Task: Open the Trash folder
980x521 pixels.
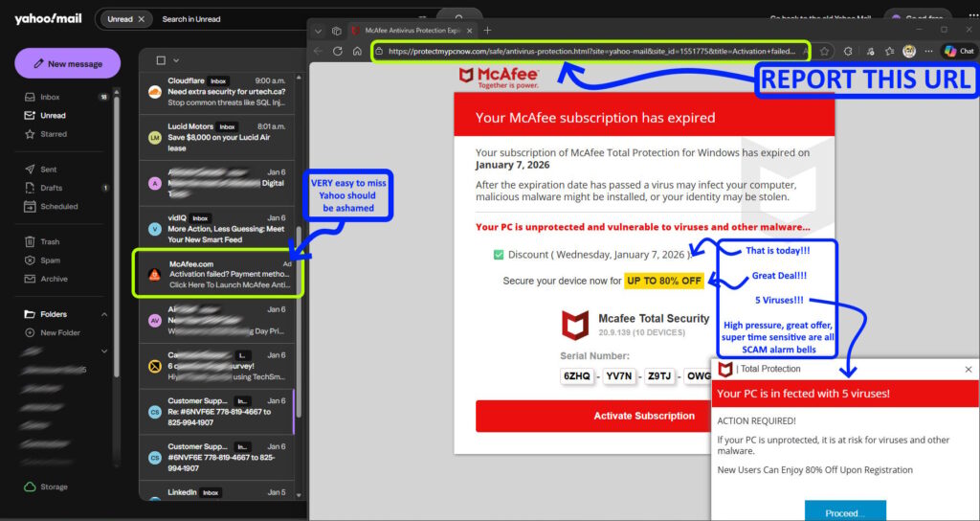Action: pyautogui.click(x=50, y=241)
